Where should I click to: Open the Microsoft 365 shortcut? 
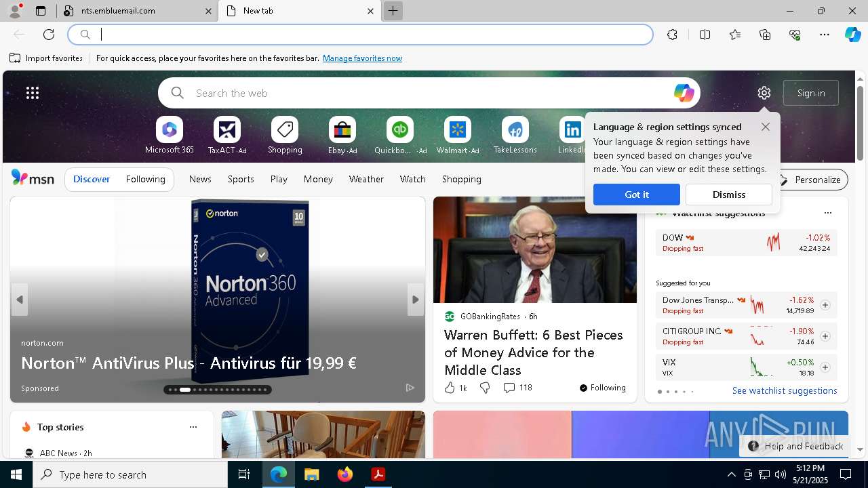[x=170, y=136]
